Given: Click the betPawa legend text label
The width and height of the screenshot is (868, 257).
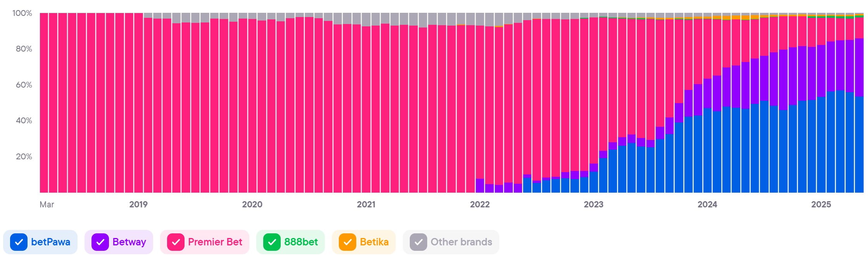Looking at the screenshot, I should coord(50,242).
